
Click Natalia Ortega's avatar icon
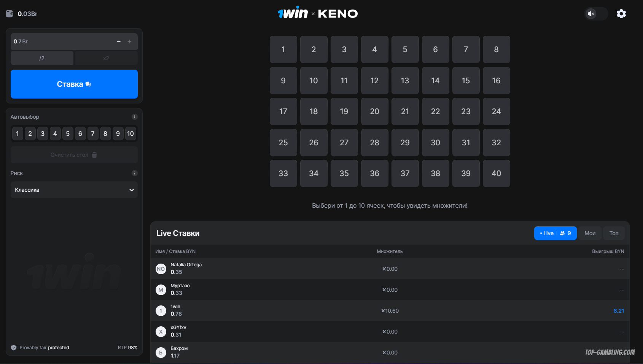(x=161, y=269)
